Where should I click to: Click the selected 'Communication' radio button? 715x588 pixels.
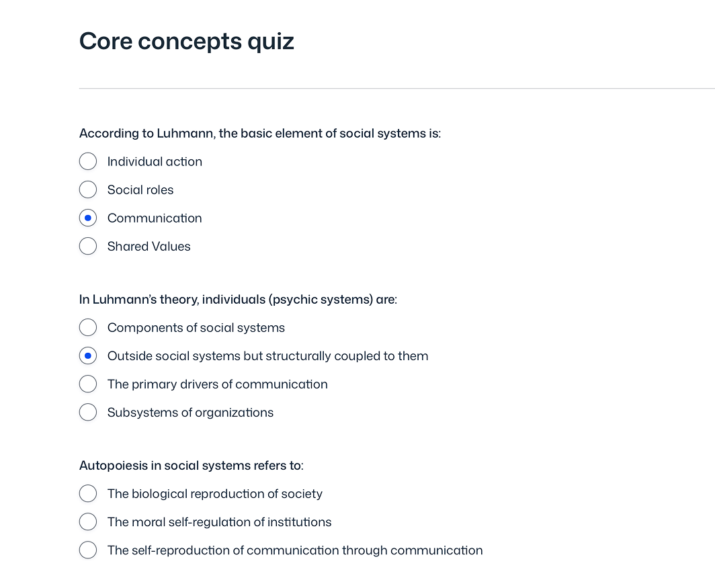[x=88, y=218]
